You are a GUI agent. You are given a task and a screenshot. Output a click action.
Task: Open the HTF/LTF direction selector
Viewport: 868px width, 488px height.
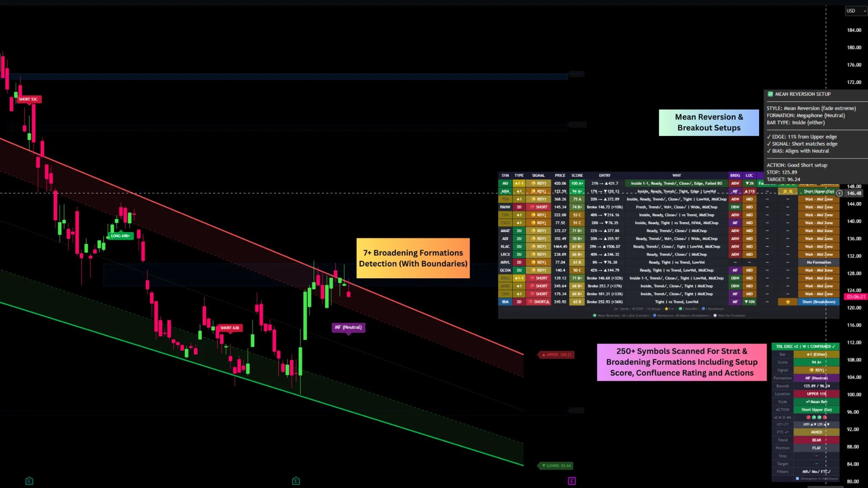(x=816, y=424)
